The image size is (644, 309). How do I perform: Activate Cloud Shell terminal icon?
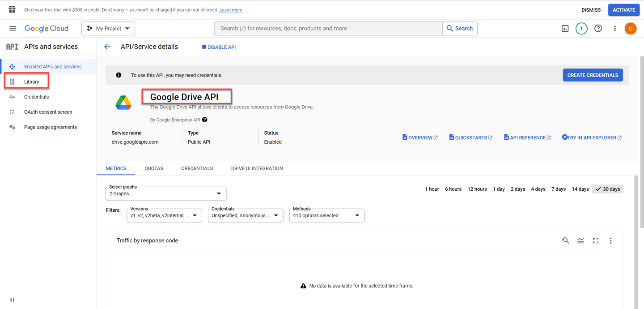(565, 28)
